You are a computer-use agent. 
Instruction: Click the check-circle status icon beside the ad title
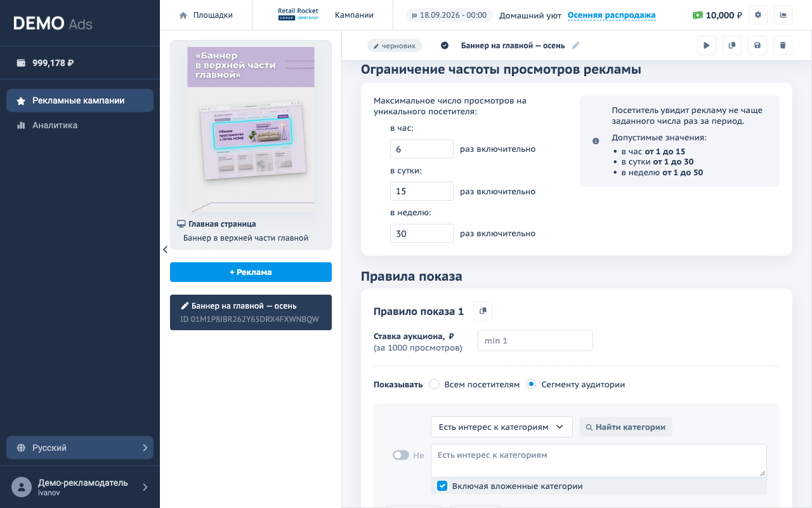(x=445, y=45)
